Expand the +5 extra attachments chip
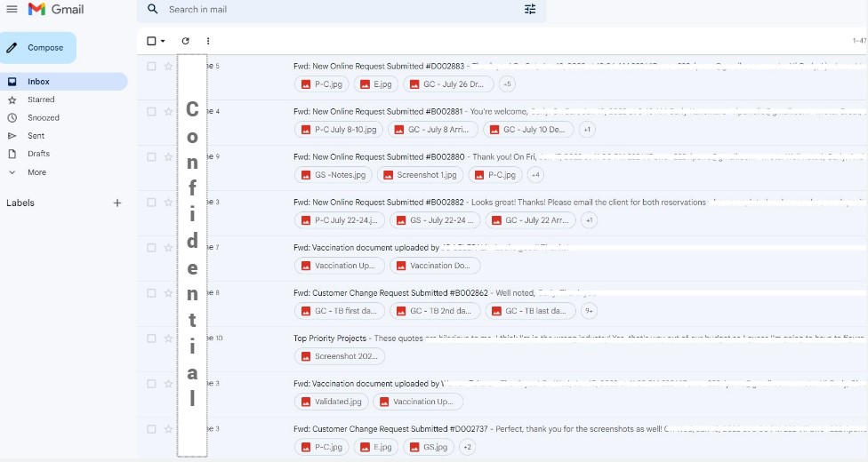The width and height of the screenshot is (868, 462). [507, 84]
